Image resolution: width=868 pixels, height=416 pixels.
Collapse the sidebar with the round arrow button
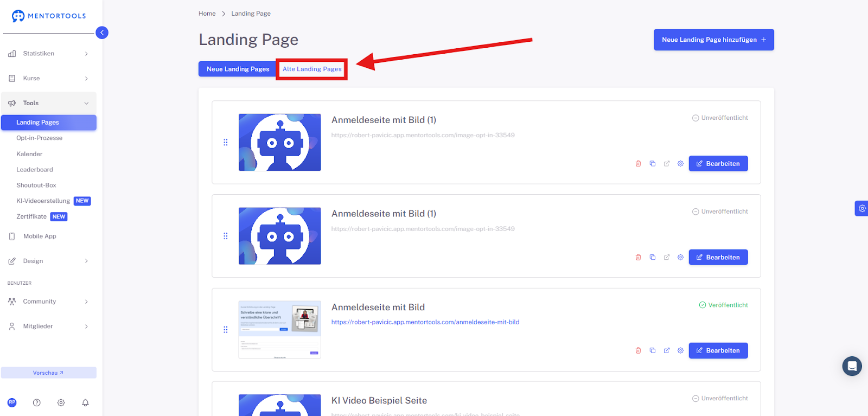(x=102, y=33)
